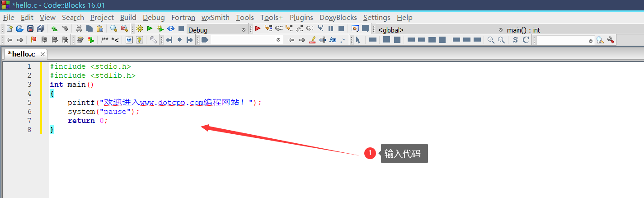Click the Zoom in magnifier icon
Image resolution: width=644 pixels, height=198 pixels.
tap(491, 40)
